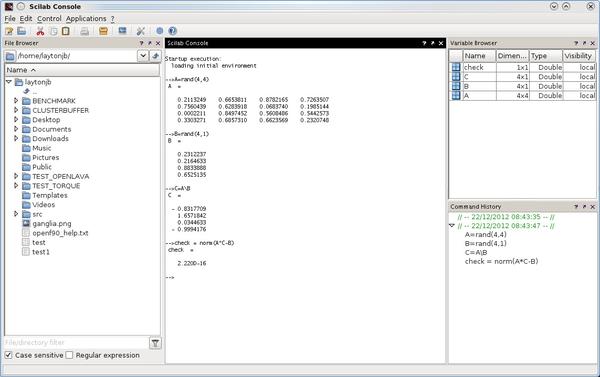600x377 pixels.
Task: Click the File/directory filter field
Action: click(76, 343)
